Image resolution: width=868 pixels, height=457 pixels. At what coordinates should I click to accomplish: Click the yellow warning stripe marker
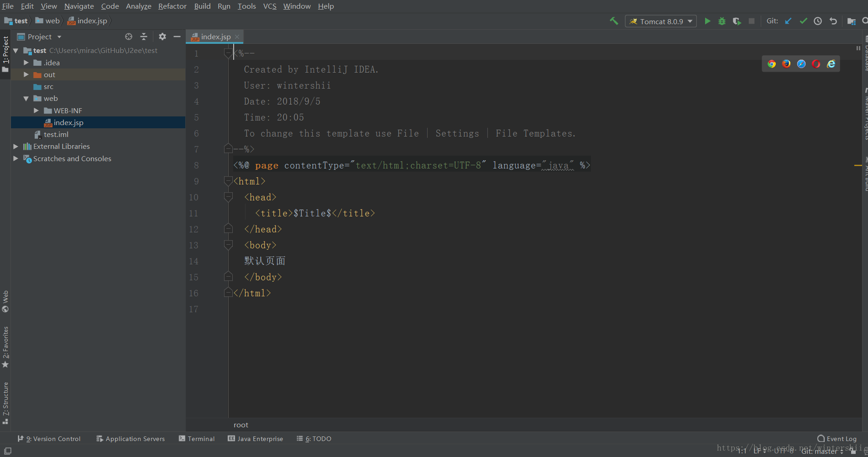858,165
